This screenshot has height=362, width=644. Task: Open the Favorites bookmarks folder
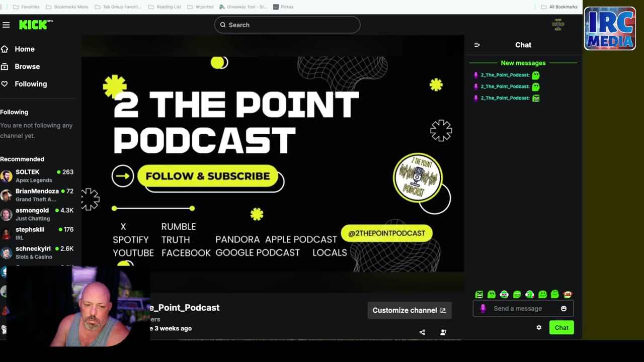[x=26, y=7]
